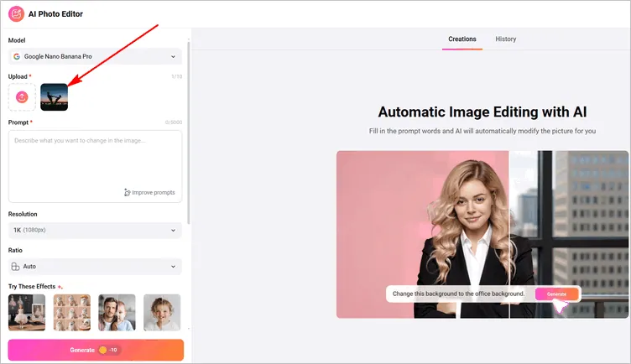Click Improve prompts button

coord(149,193)
